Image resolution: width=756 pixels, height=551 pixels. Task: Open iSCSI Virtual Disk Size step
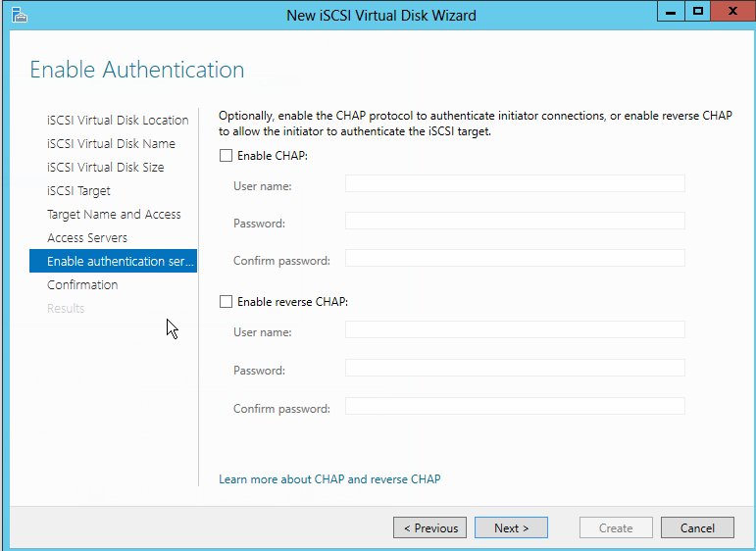(105, 167)
